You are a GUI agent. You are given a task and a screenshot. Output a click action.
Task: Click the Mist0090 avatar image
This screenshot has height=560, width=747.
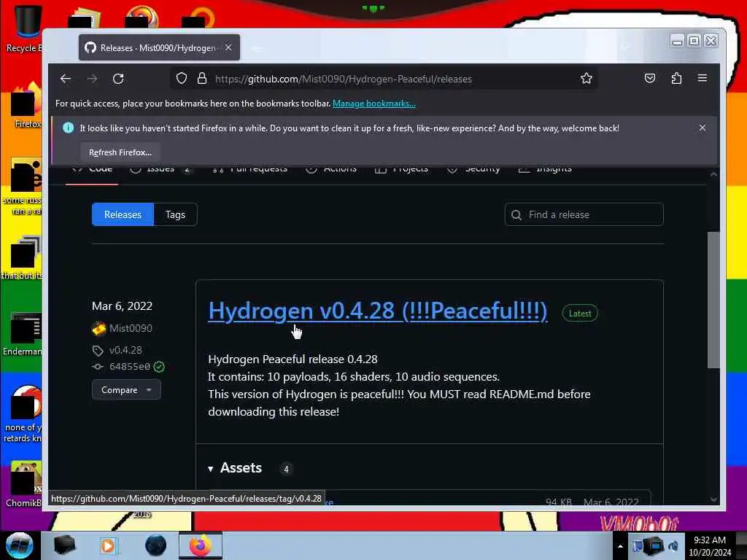[x=98, y=328]
